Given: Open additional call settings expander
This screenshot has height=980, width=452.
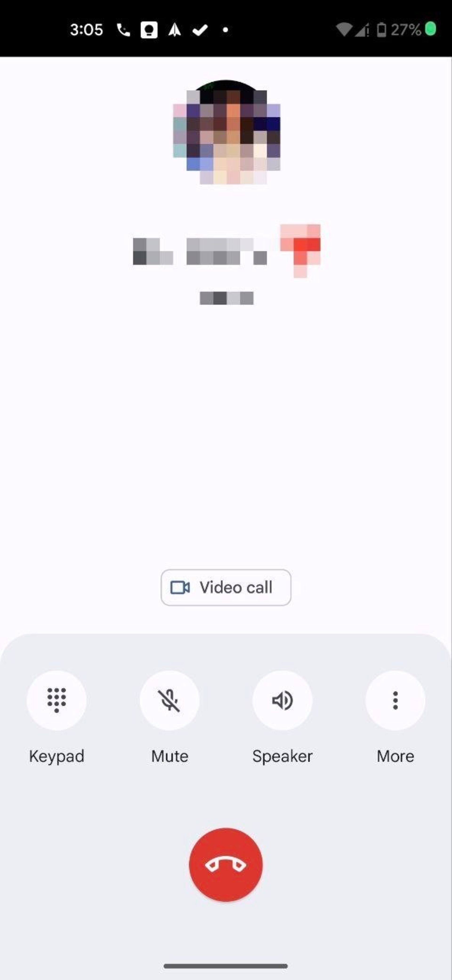Looking at the screenshot, I should pyautogui.click(x=396, y=700).
